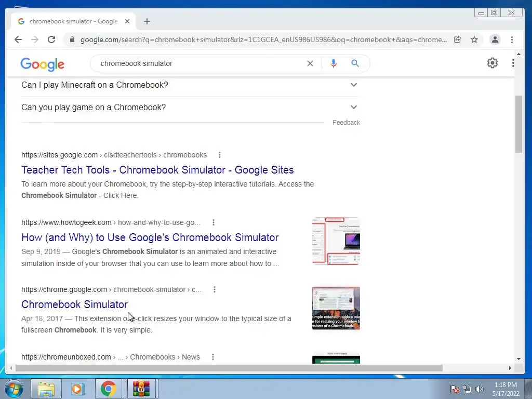Open a new tab with the plus button
Screen dimensions: 532x399
click(147, 21)
